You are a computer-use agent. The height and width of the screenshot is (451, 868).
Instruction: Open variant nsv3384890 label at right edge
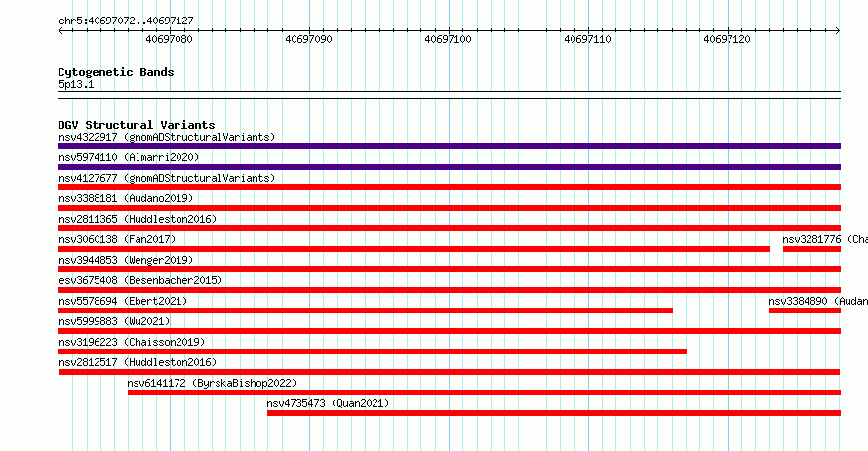[818, 301]
